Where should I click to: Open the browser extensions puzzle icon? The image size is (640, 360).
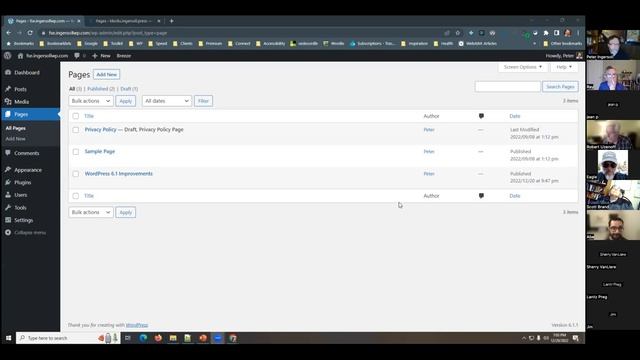[x=546, y=33]
